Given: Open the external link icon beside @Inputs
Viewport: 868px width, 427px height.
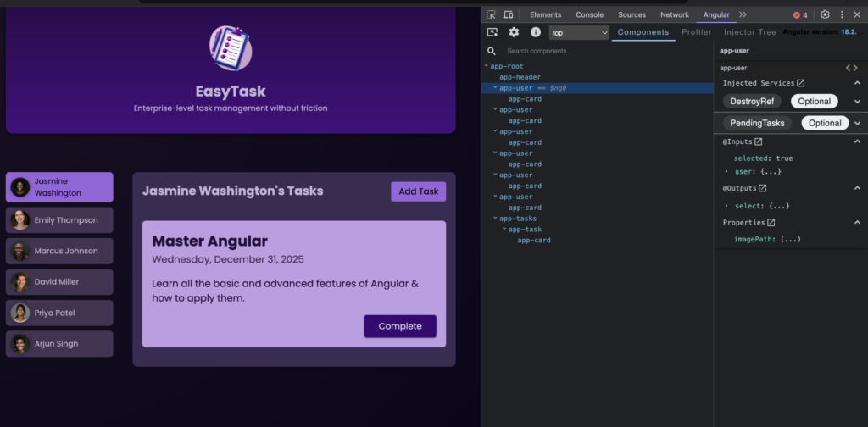Looking at the screenshot, I should pyautogui.click(x=759, y=141).
